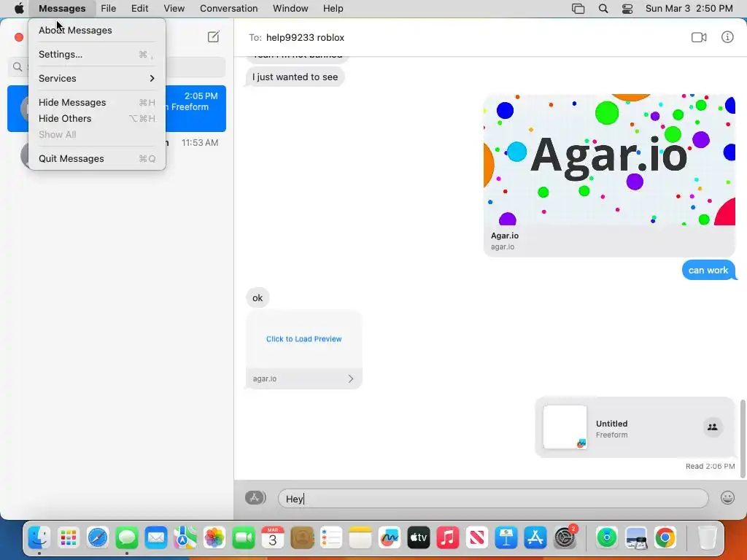Open App Store from the Dock
Viewport: 747px width, 560px height.
click(x=535, y=538)
